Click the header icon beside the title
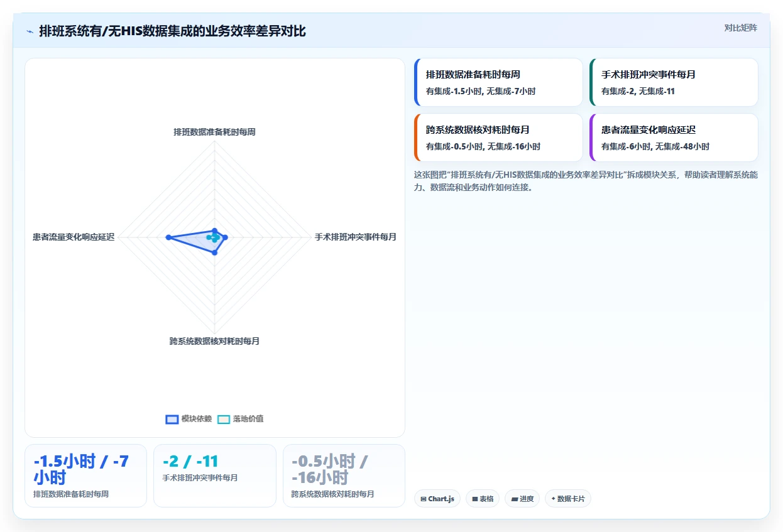This screenshot has width=783, height=532. pyautogui.click(x=30, y=31)
